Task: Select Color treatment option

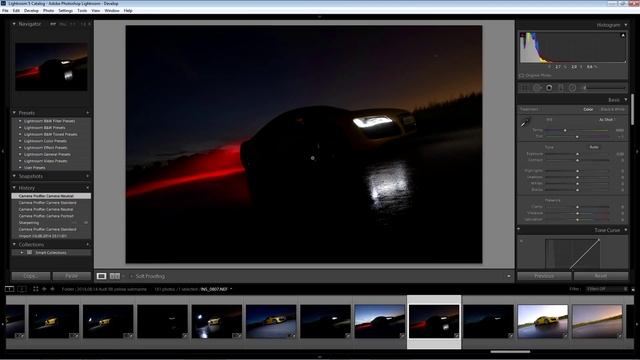Action: [x=588, y=109]
